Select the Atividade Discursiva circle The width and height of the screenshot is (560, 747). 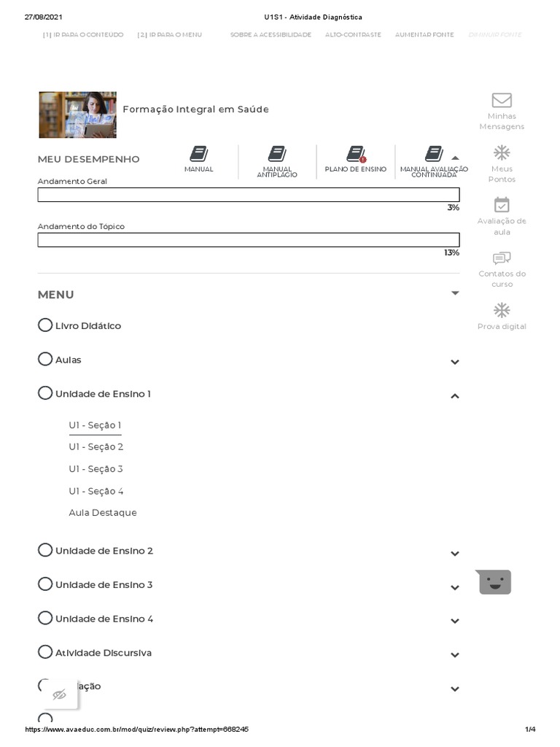click(x=44, y=651)
